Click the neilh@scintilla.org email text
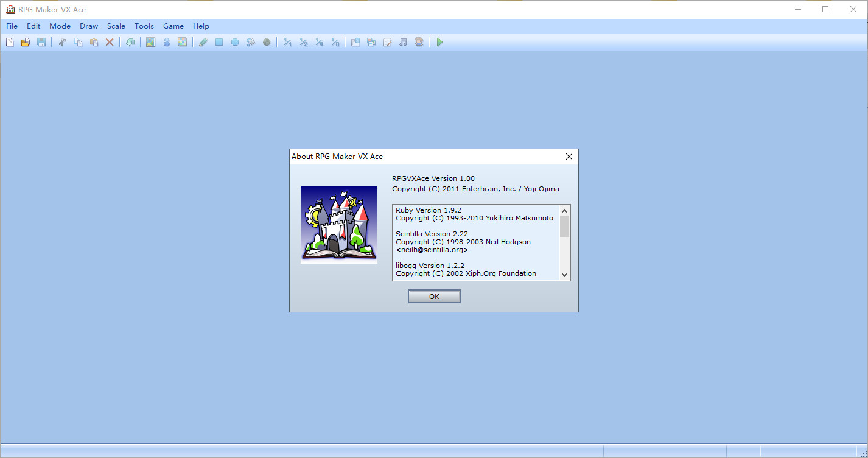This screenshot has width=868, height=458. tap(432, 250)
